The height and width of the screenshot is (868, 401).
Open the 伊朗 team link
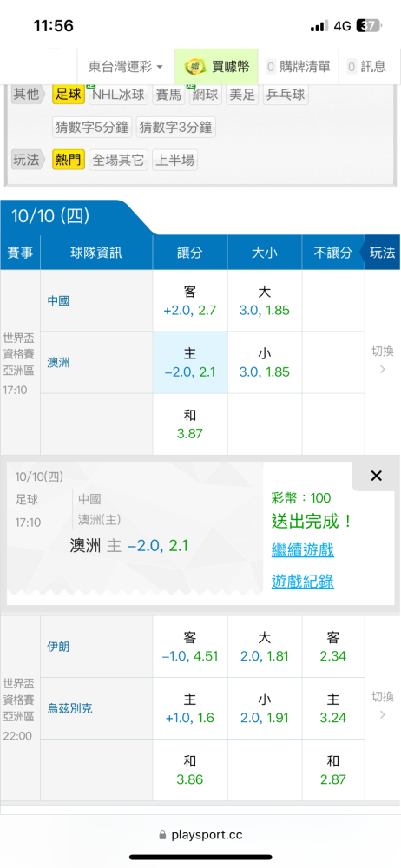(59, 647)
